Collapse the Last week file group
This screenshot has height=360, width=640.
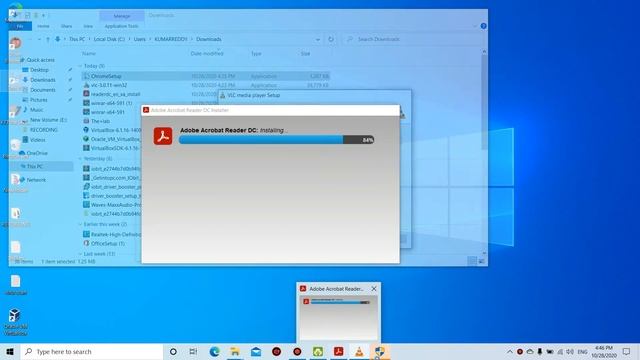tap(80, 254)
